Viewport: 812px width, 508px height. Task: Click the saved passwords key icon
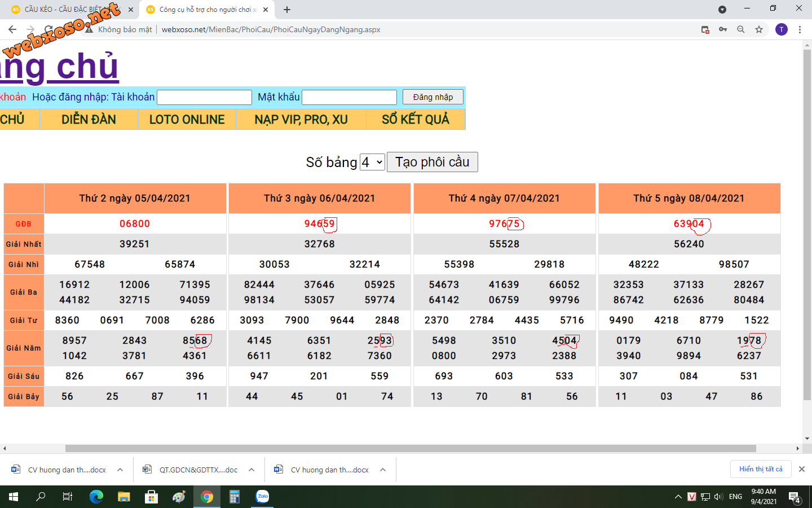coord(723,29)
